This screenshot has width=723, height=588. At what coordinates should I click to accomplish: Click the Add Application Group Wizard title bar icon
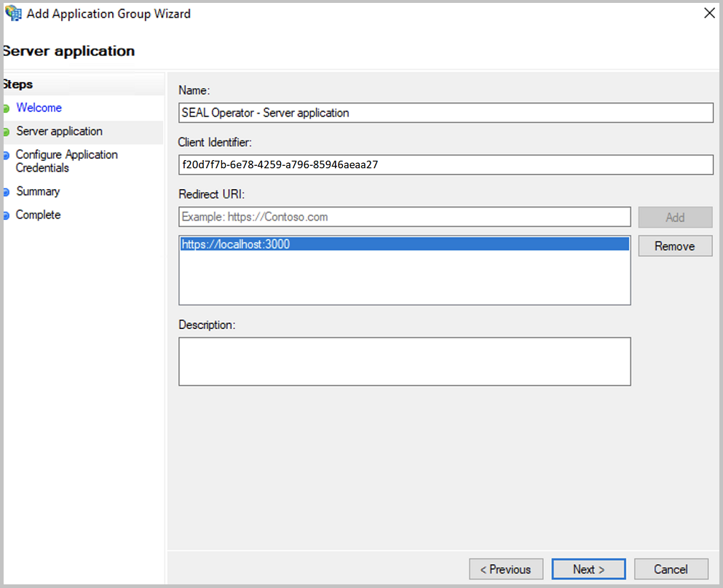(x=12, y=13)
